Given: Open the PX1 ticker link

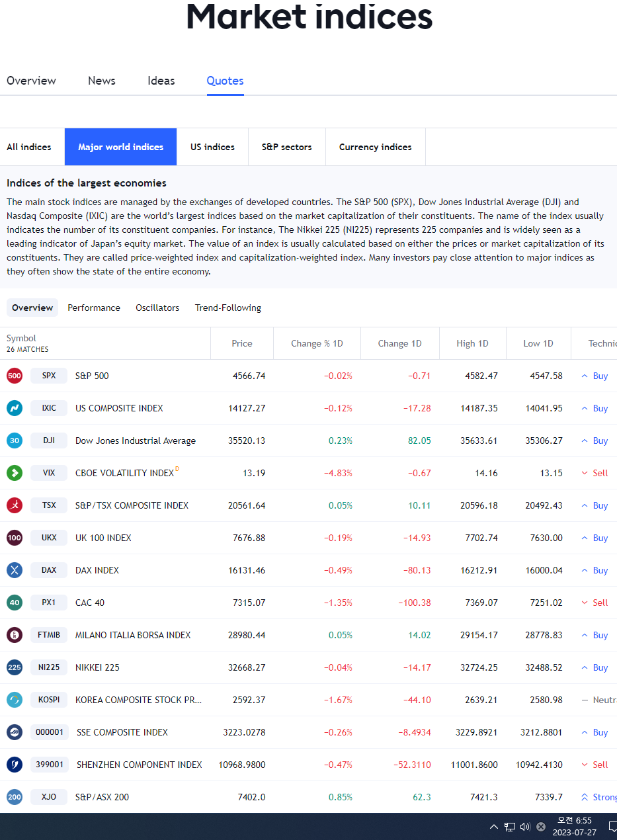Looking at the screenshot, I should point(49,603).
